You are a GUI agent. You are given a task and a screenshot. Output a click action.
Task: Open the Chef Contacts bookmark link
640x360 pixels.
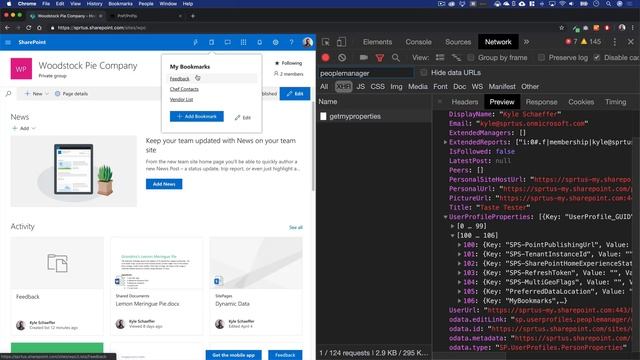point(184,89)
